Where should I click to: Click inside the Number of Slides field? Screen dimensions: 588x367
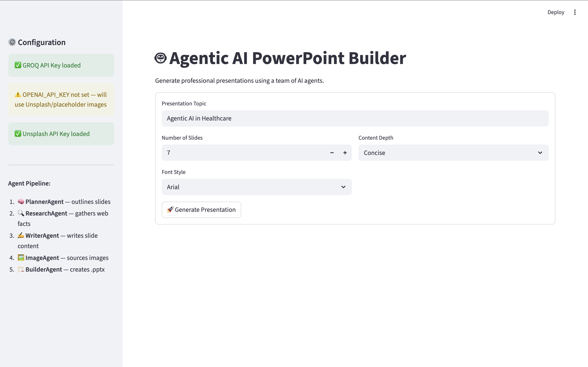243,153
